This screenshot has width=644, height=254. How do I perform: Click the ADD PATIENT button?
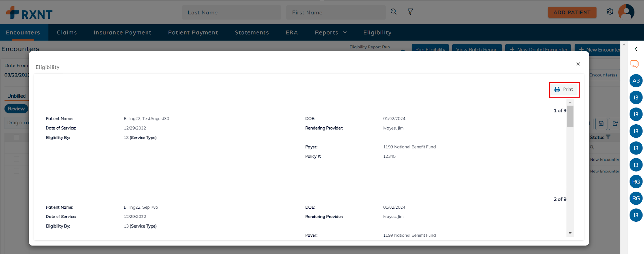pos(572,12)
